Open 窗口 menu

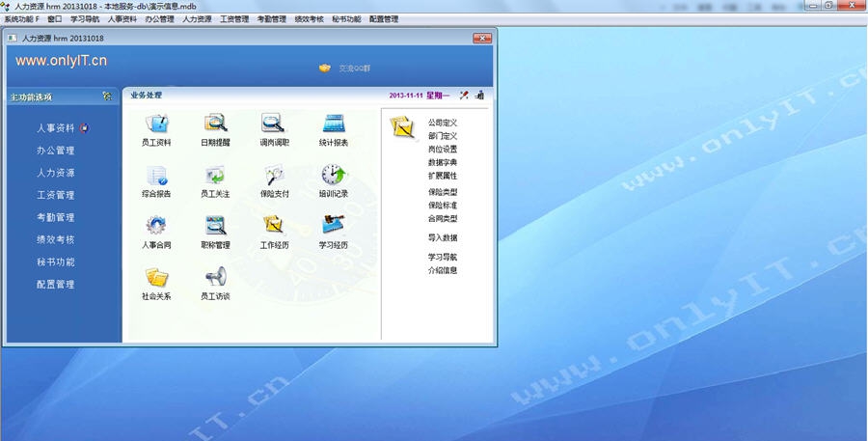[55, 19]
